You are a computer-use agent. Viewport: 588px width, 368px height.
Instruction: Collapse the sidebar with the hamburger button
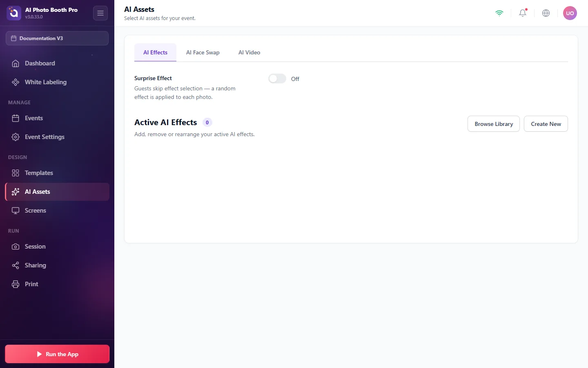(x=100, y=13)
